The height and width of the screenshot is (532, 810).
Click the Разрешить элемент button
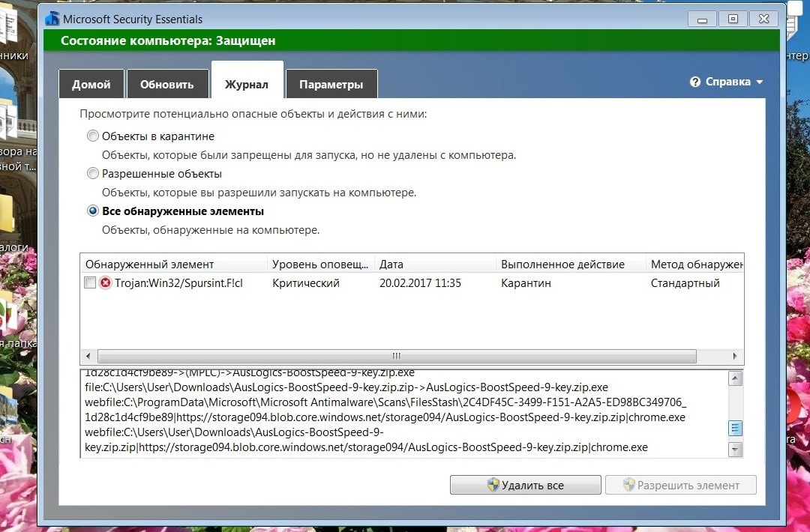pyautogui.click(x=681, y=485)
